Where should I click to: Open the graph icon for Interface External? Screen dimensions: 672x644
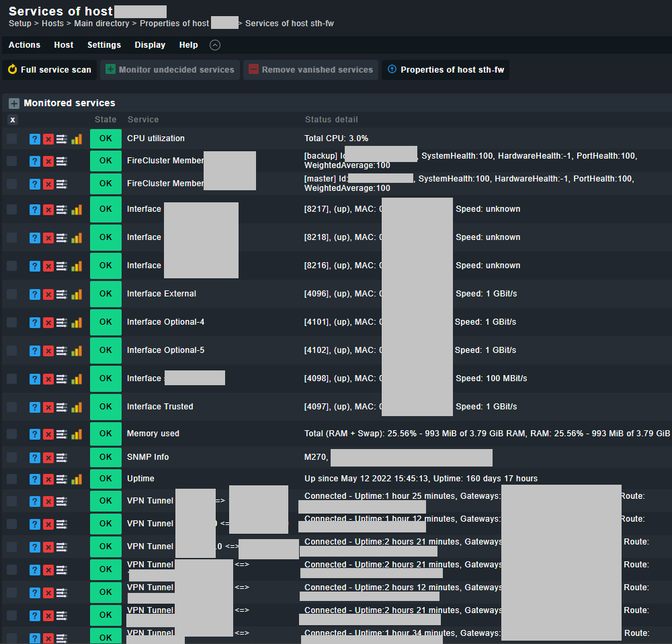[77, 294]
